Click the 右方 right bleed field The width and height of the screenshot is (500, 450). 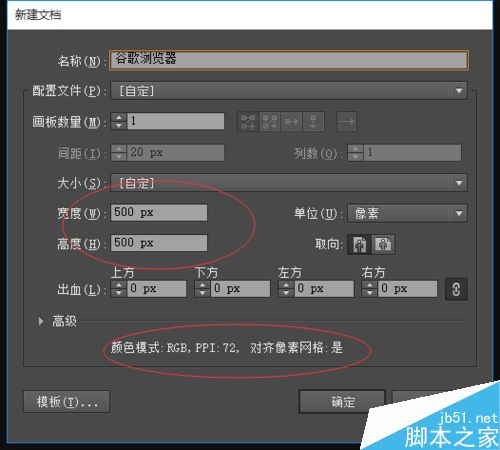click(x=408, y=289)
